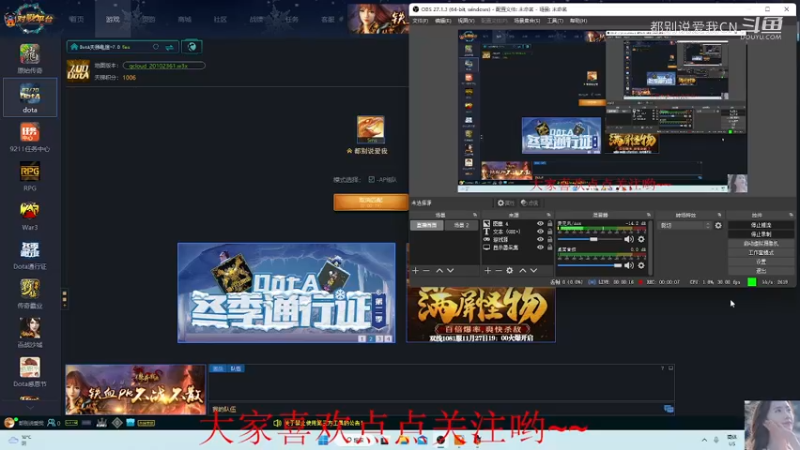The image size is (800, 450).
Task: Click the orange 取消匹配 button
Action: 371,202
